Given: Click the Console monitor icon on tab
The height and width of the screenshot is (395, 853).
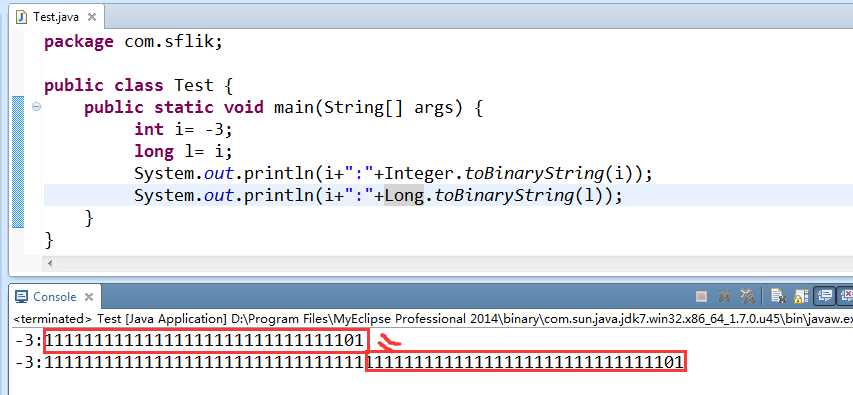Looking at the screenshot, I should tap(21, 297).
